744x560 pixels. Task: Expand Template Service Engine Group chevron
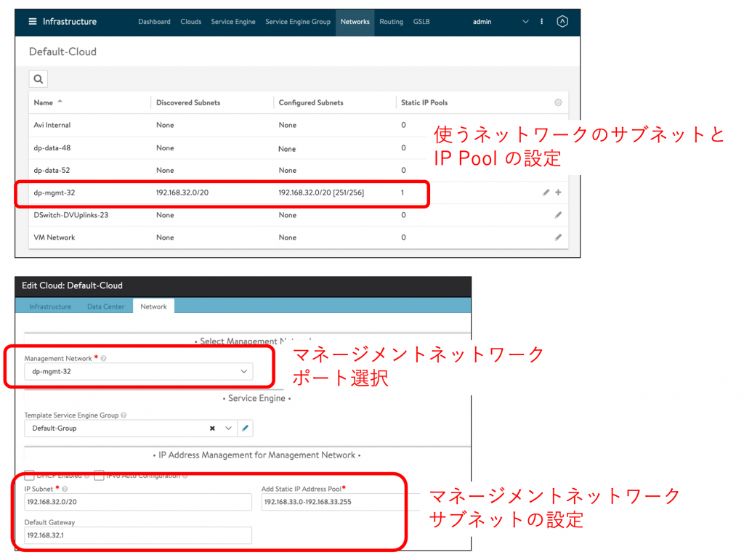pos(228,429)
